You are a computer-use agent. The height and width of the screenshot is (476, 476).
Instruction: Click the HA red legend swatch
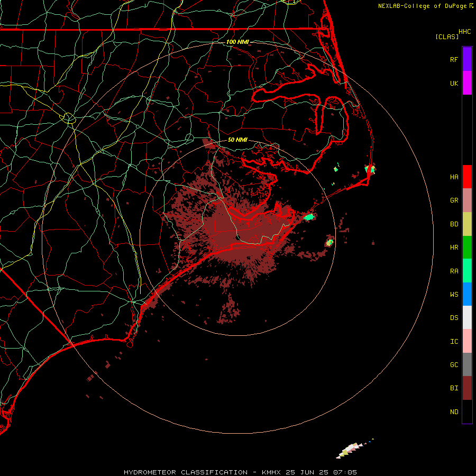467,177
